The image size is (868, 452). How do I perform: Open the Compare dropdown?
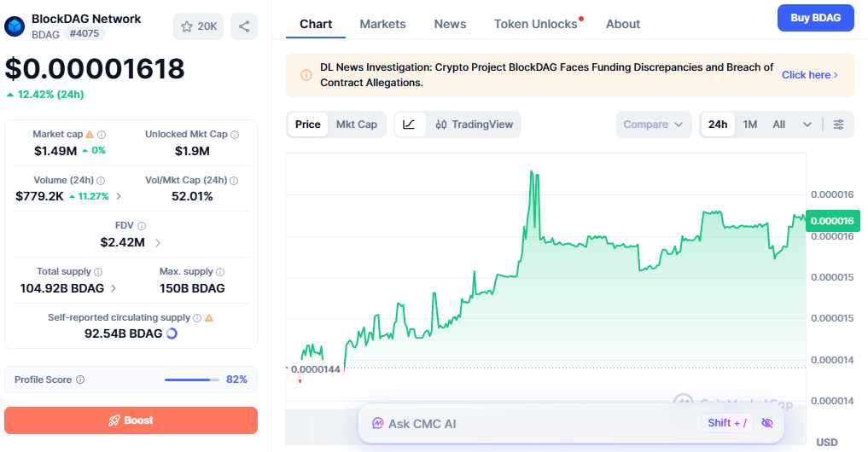click(654, 125)
